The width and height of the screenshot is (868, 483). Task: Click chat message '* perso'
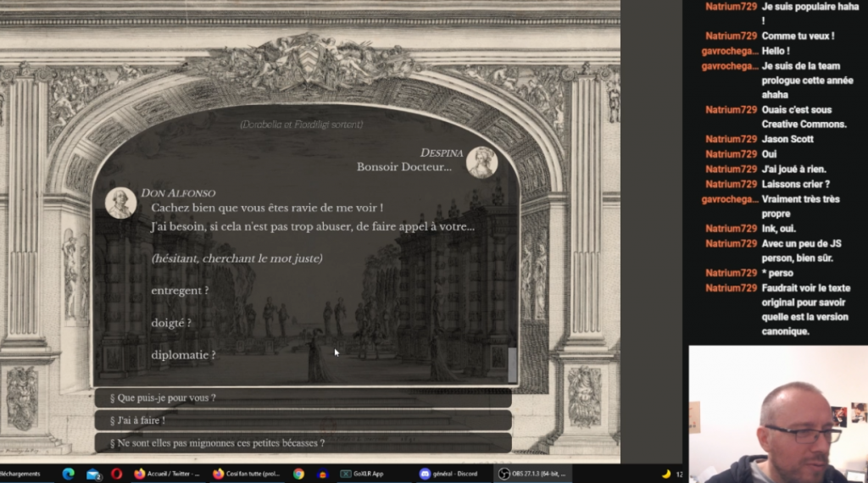[777, 273]
